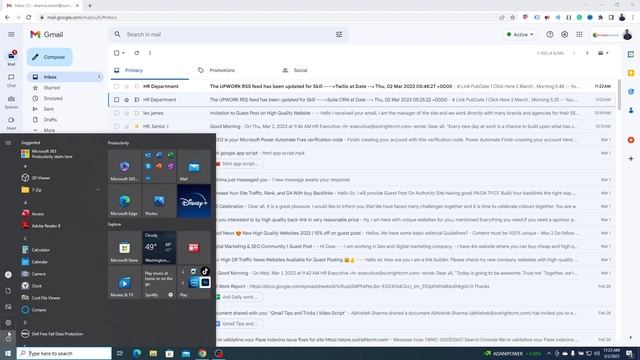Open Gmail Settings gear icon

(x=564, y=35)
